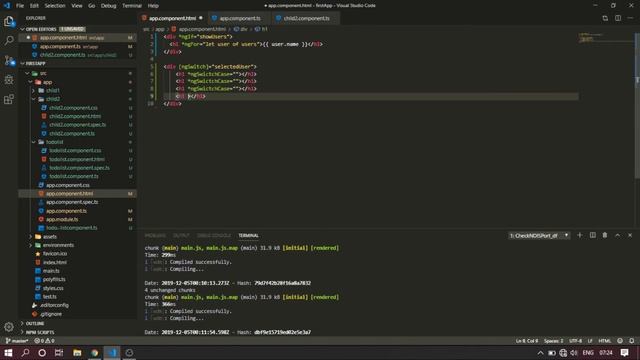The image size is (640, 360).
Task: Switch to the Output panel tab
Action: point(181,236)
